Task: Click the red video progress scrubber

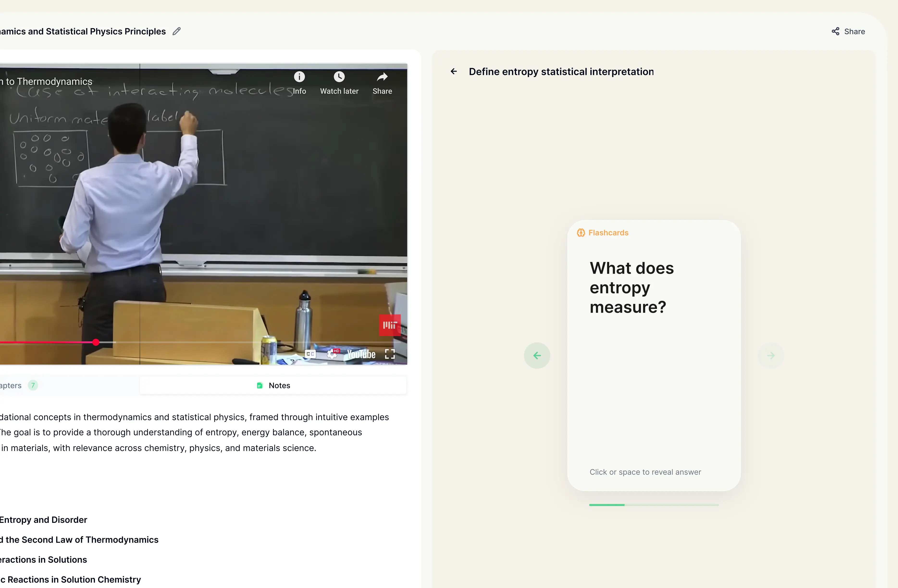Action: (96, 342)
